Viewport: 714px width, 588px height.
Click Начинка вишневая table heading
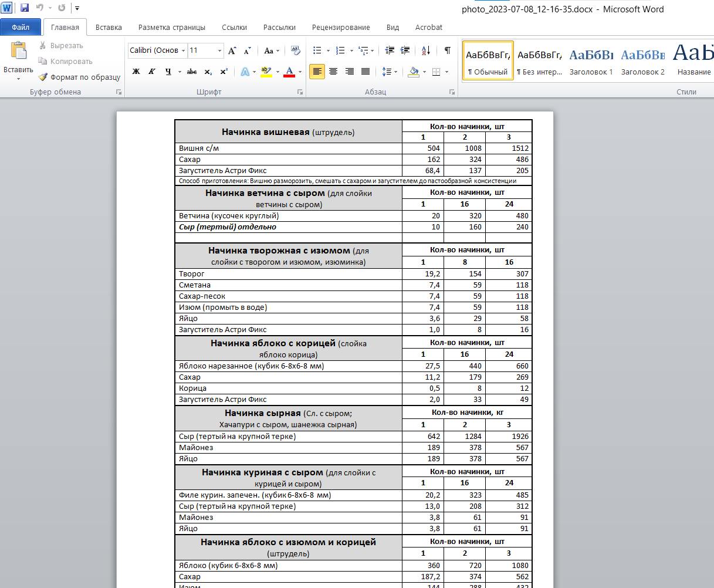[288, 132]
